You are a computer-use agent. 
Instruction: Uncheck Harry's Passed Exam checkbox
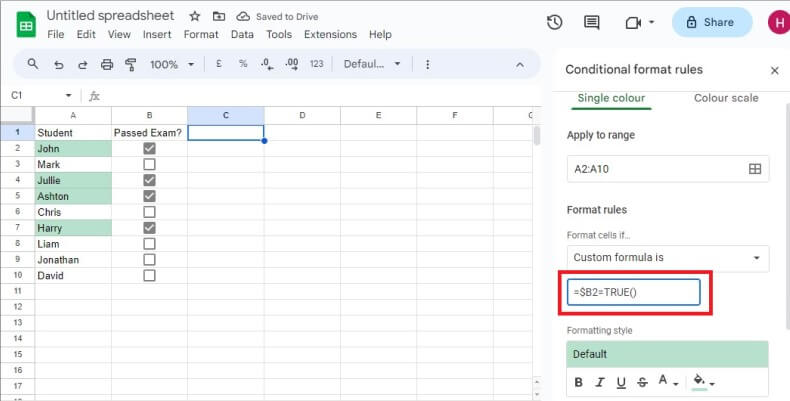[149, 228]
